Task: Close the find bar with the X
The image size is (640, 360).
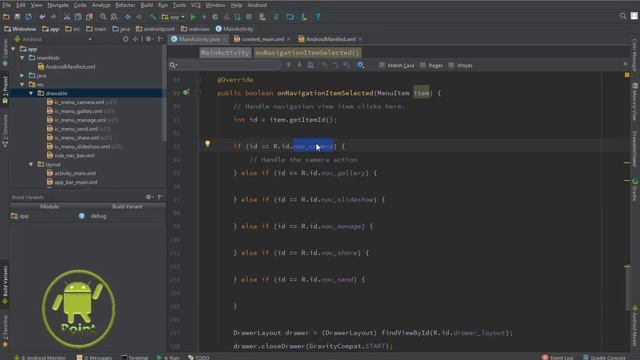Action: (625, 64)
